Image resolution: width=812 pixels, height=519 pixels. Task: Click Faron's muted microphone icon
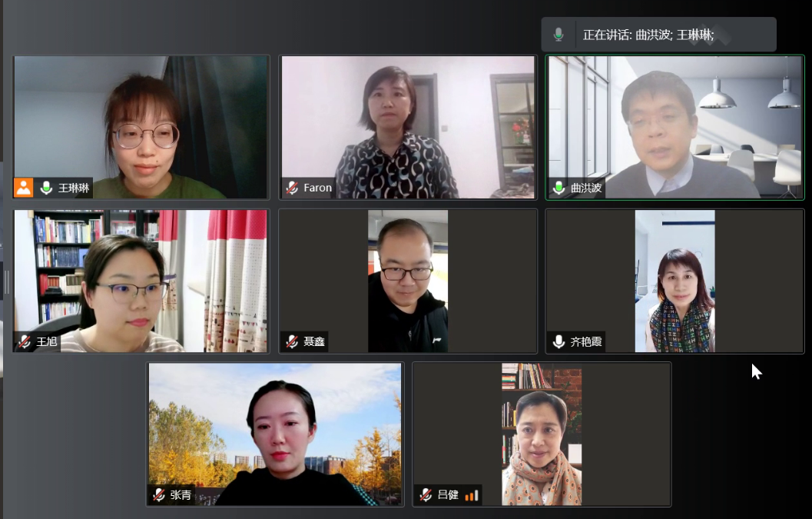point(292,188)
